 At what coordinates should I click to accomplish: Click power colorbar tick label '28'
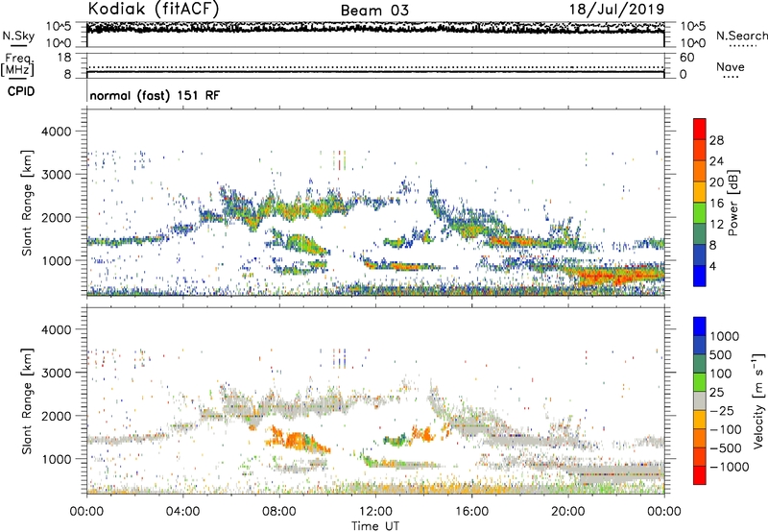716,140
